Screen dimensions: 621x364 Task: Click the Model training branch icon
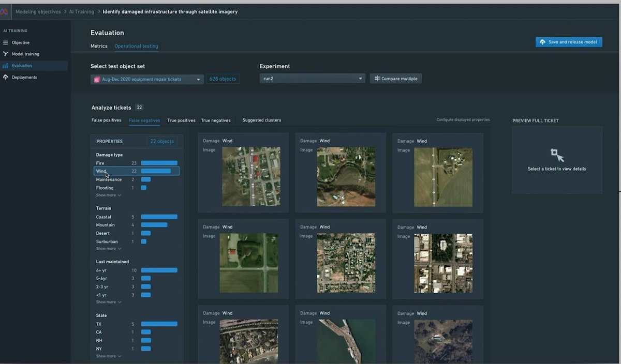(6, 54)
